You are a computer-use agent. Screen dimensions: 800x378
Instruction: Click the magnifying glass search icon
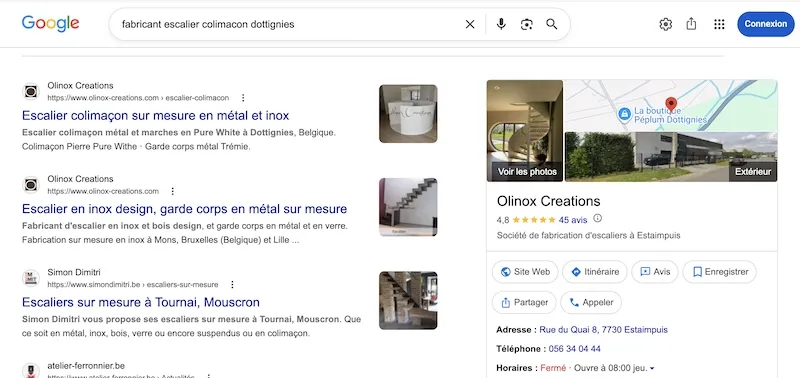click(x=552, y=24)
